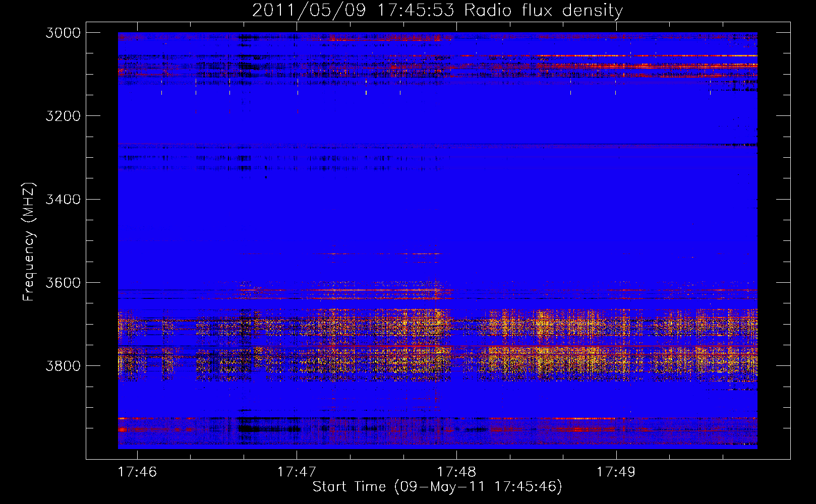Image resolution: width=816 pixels, height=504 pixels.
Task: Click the 3000 frequency tick label
Action: tap(63, 33)
